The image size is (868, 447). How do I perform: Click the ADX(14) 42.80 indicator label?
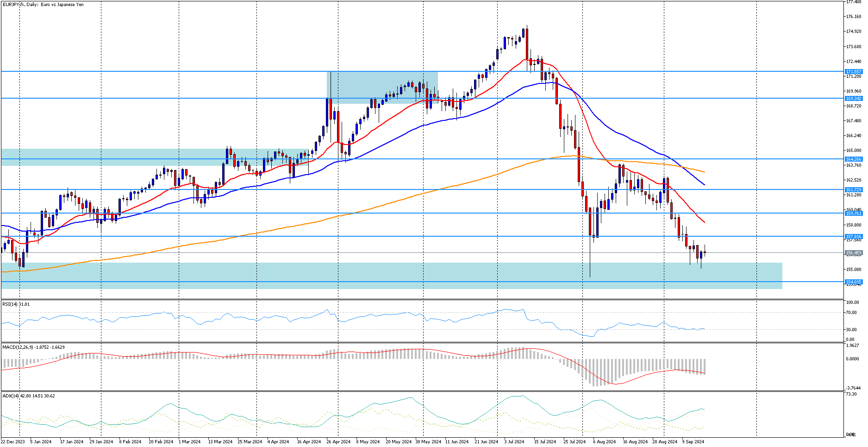click(x=29, y=396)
